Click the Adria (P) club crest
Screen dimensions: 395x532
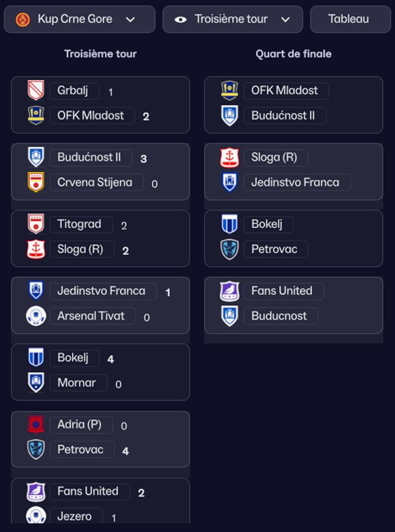(36, 425)
